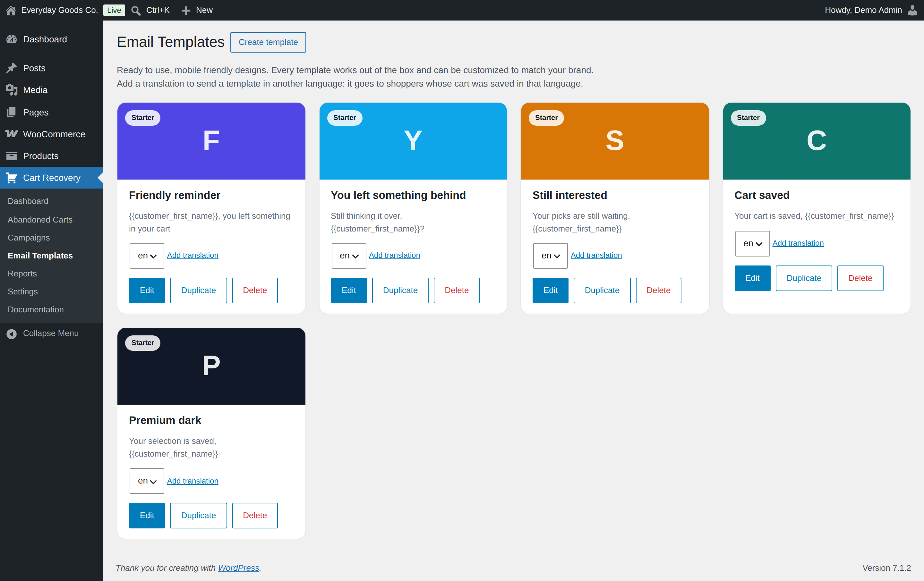The image size is (924, 581).
Task: Follow the WordPress footer link
Action: [238, 568]
